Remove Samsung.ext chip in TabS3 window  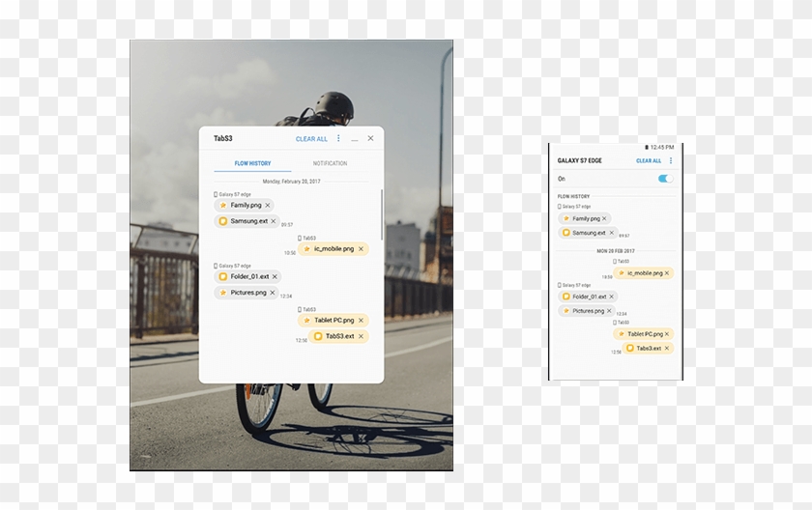[274, 221]
